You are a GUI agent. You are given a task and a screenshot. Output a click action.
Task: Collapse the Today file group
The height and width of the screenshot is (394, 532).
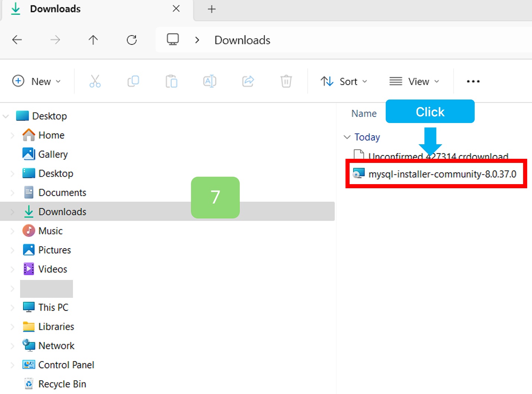[x=347, y=137]
